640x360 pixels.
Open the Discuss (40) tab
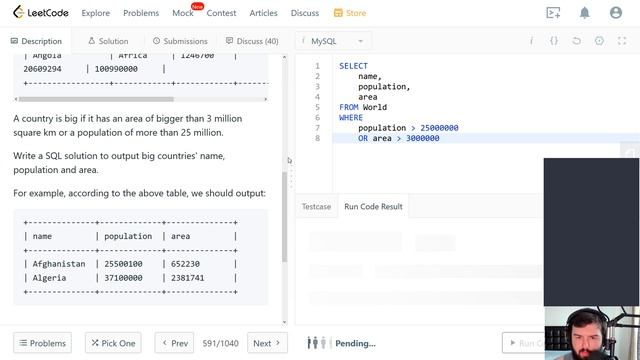pos(252,41)
